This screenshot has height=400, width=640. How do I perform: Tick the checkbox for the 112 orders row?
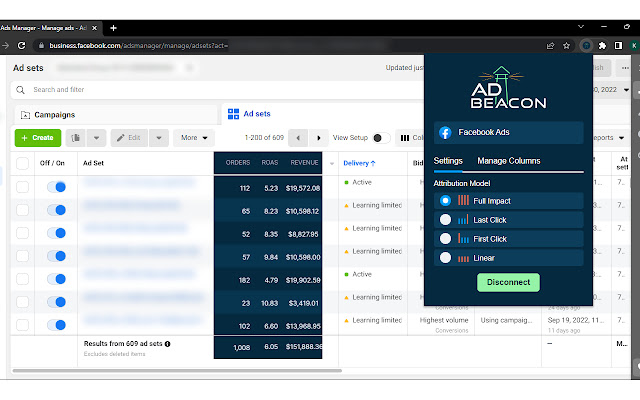click(x=22, y=187)
